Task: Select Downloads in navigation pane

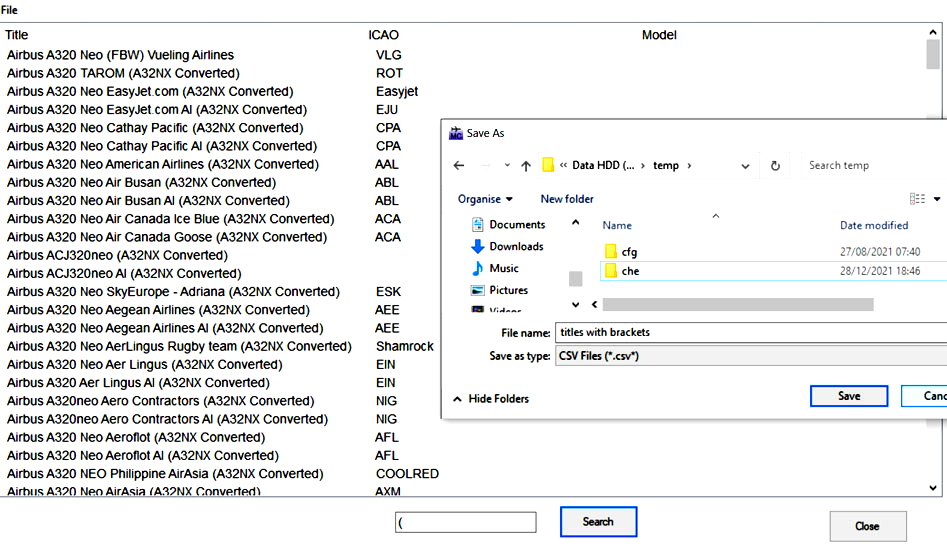Action: click(507, 246)
